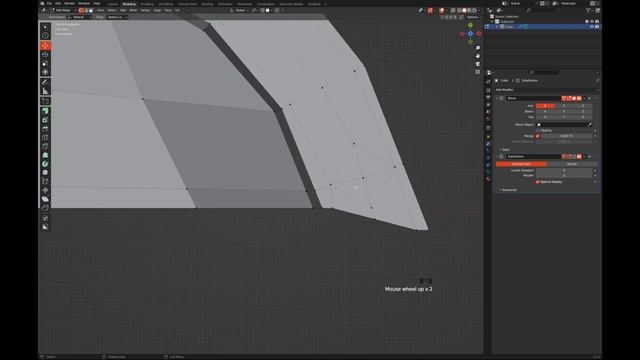Toggle Mirror Axis Y button
The height and width of the screenshot is (360, 640).
(x=564, y=106)
